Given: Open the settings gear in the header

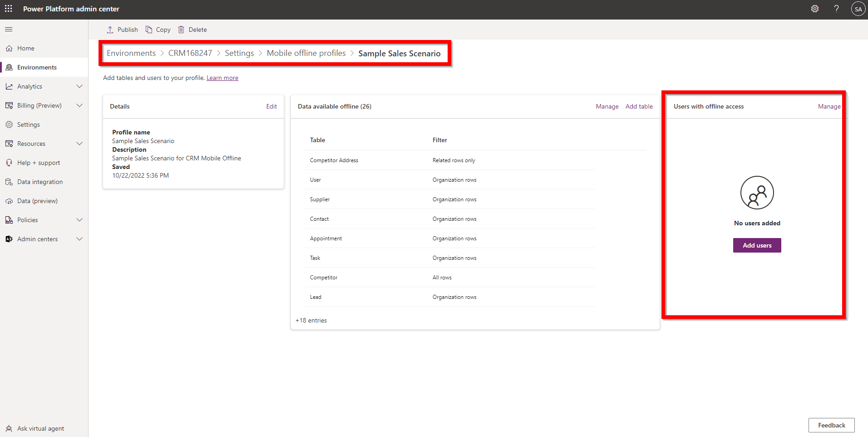Looking at the screenshot, I should (x=815, y=9).
